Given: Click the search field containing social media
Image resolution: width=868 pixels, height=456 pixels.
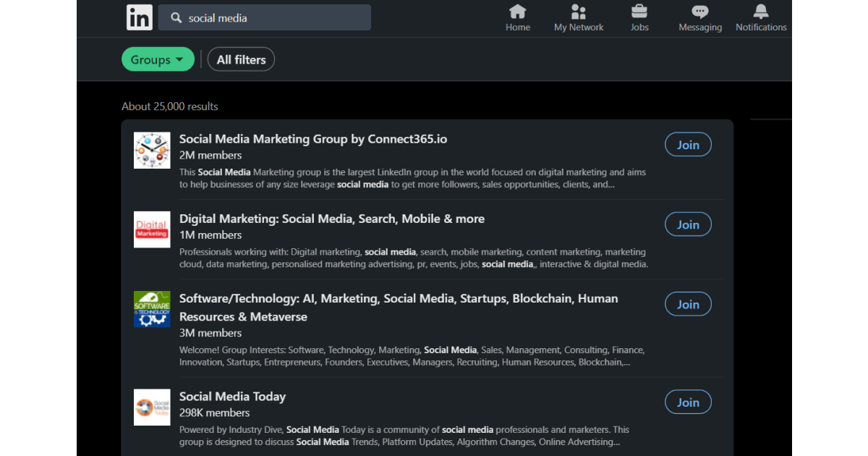Looking at the screenshot, I should pyautogui.click(x=265, y=18).
